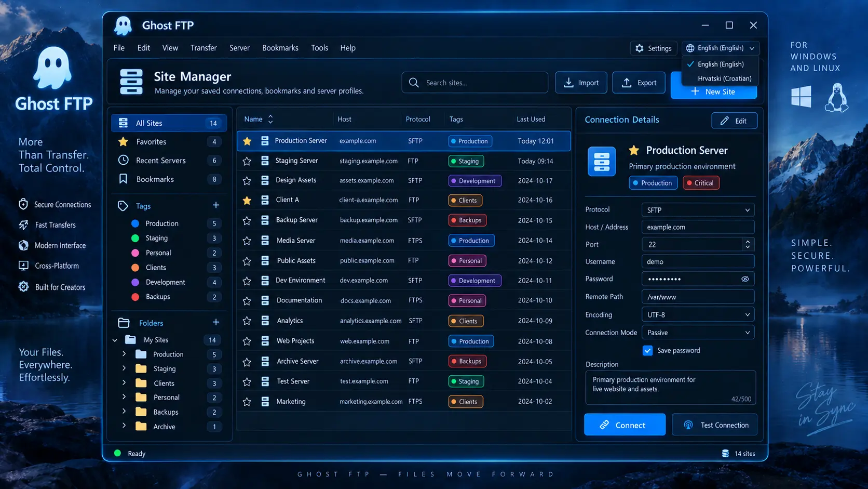Click the Linux penguin logo
868x489 pixels.
coord(836,97)
